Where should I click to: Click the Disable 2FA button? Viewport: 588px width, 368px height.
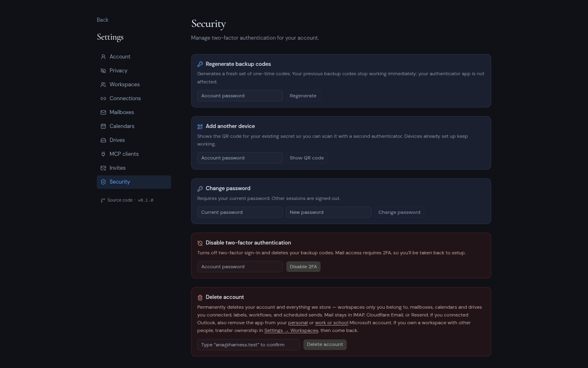click(303, 267)
